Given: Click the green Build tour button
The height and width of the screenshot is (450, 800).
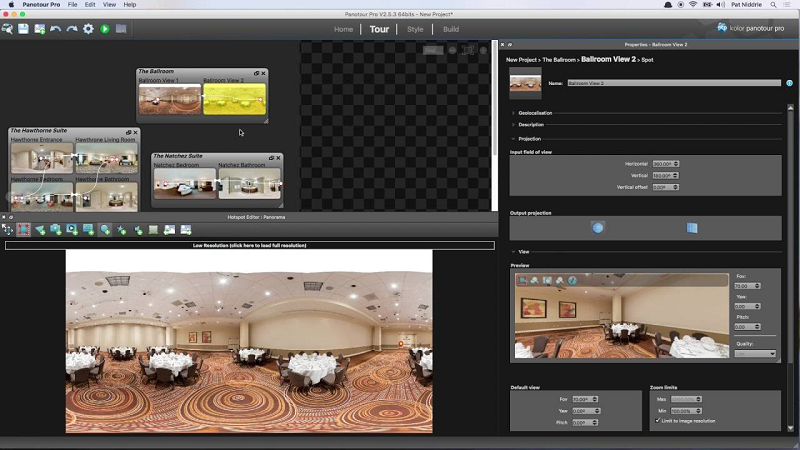Looking at the screenshot, I should 104,29.
